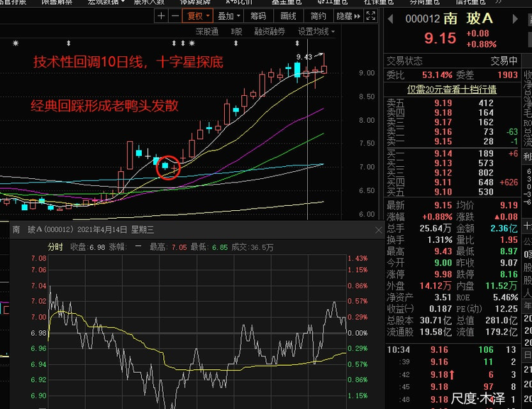Zoom out the K-line chart with minus button
The width and height of the screenshot is (532, 409).
174,16
